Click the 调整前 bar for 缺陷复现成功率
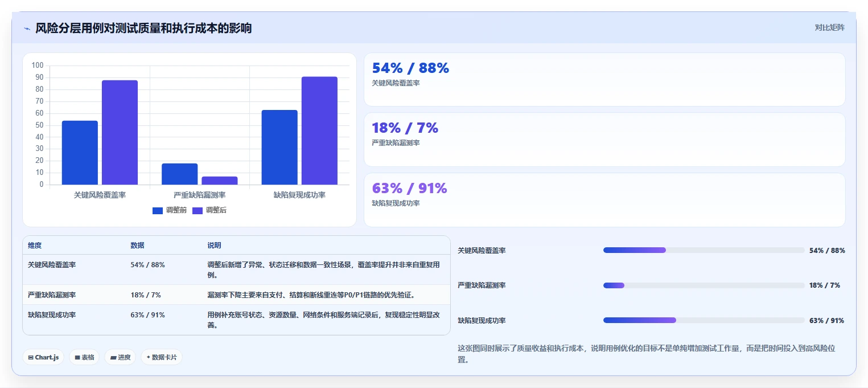 [279, 147]
